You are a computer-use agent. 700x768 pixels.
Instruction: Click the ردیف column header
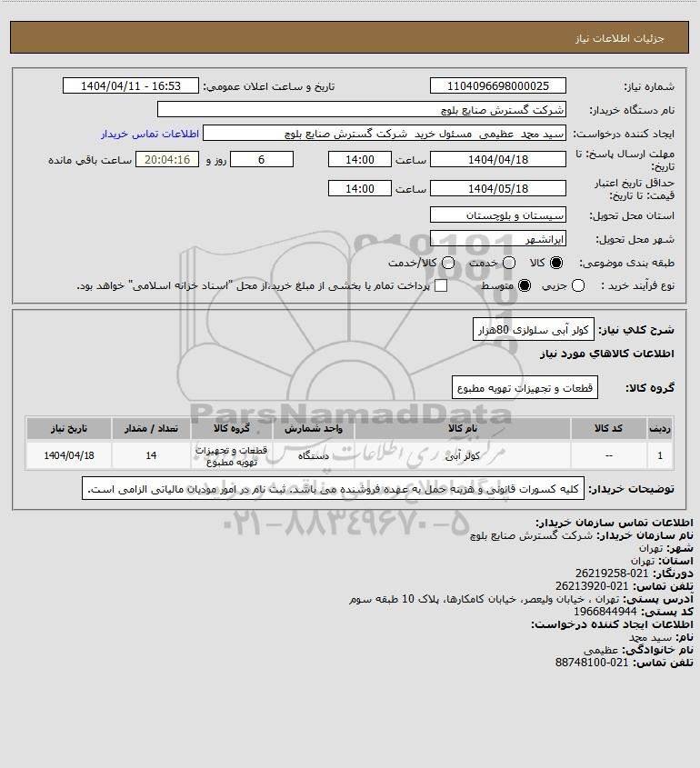tap(660, 429)
